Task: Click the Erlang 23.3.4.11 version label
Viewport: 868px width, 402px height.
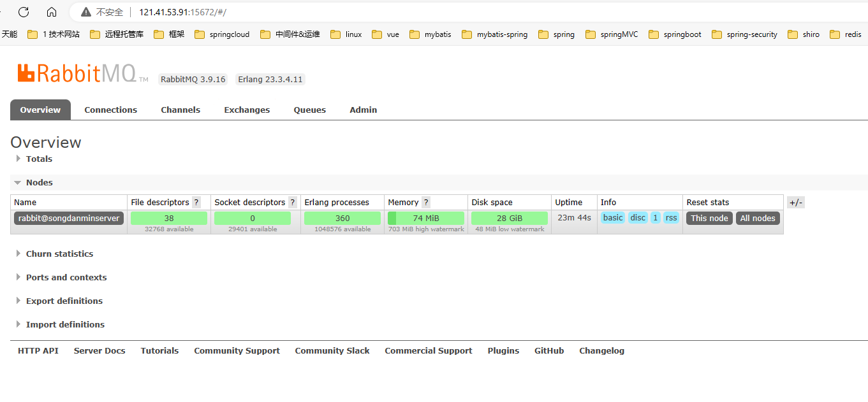Action: coord(270,80)
